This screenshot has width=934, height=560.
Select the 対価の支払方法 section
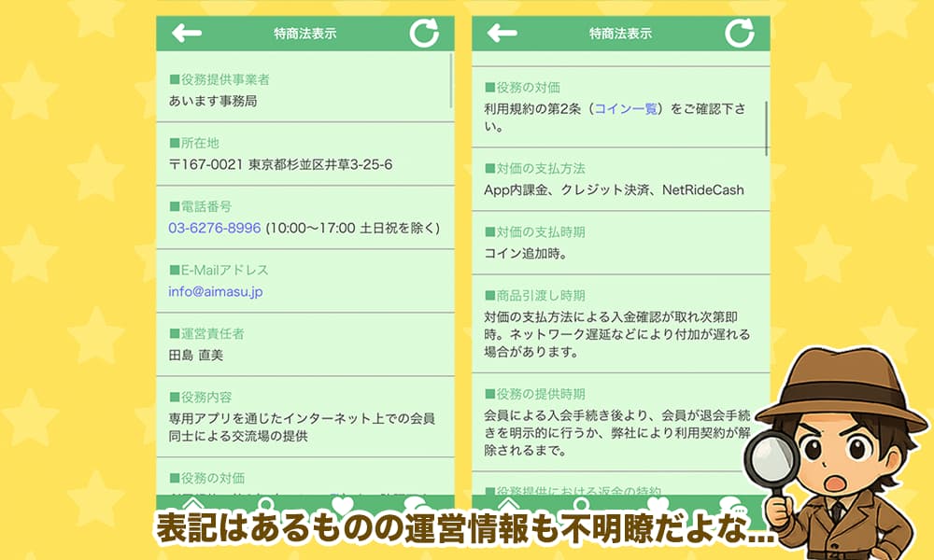(x=619, y=179)
